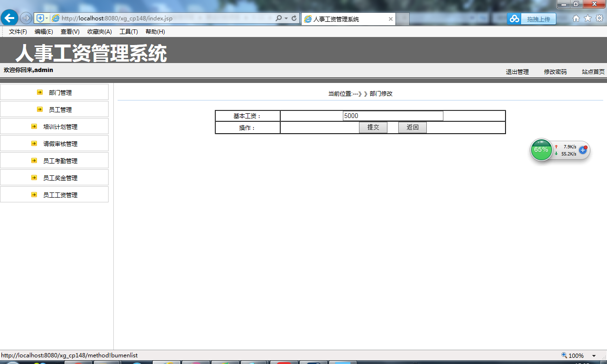Click the 人事工资管理系统 page header title
This screenshot has height=364, width=607.
pyautogui.click(x=91, y=54)
